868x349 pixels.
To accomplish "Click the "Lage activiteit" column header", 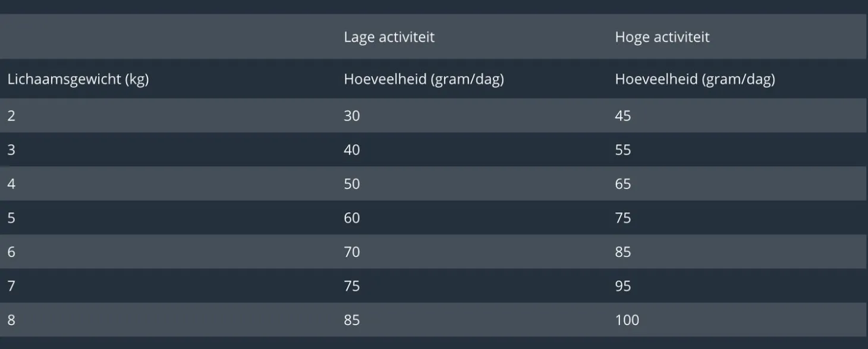I will [389, 37].
